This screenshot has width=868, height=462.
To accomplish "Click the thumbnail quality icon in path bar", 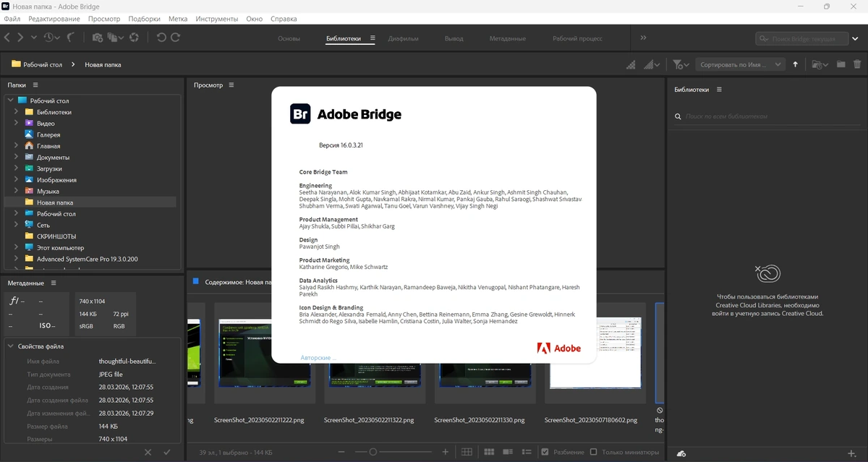I will click(x=631, y=64).
